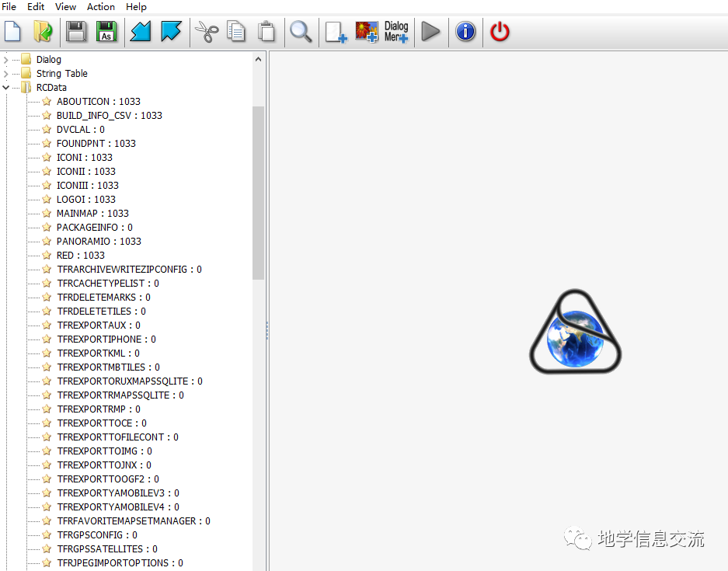The width and height of the screenshot is (728, 571).
Task: Select DVCLAL : 0 resource
Action: [80, 130]
